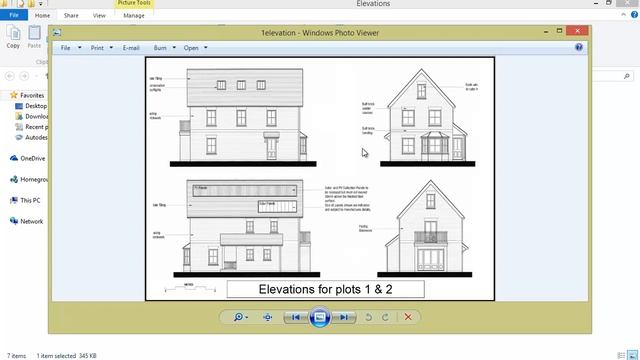Click the File tab in Explorer window

pyautogui.click(x=14, y=15)
